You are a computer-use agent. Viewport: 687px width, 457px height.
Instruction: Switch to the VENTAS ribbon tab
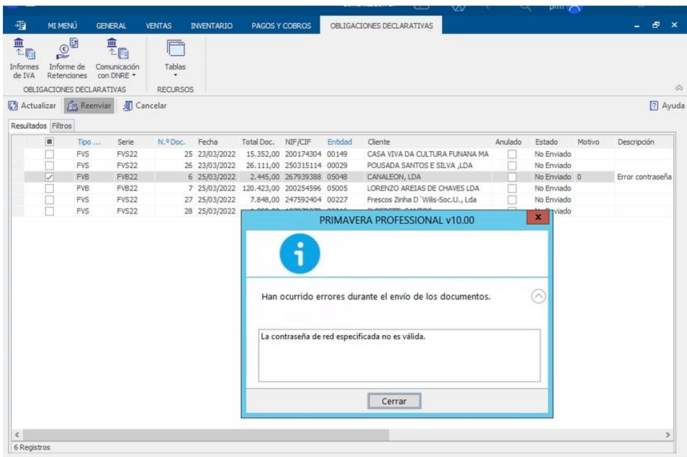coord(158,24)
